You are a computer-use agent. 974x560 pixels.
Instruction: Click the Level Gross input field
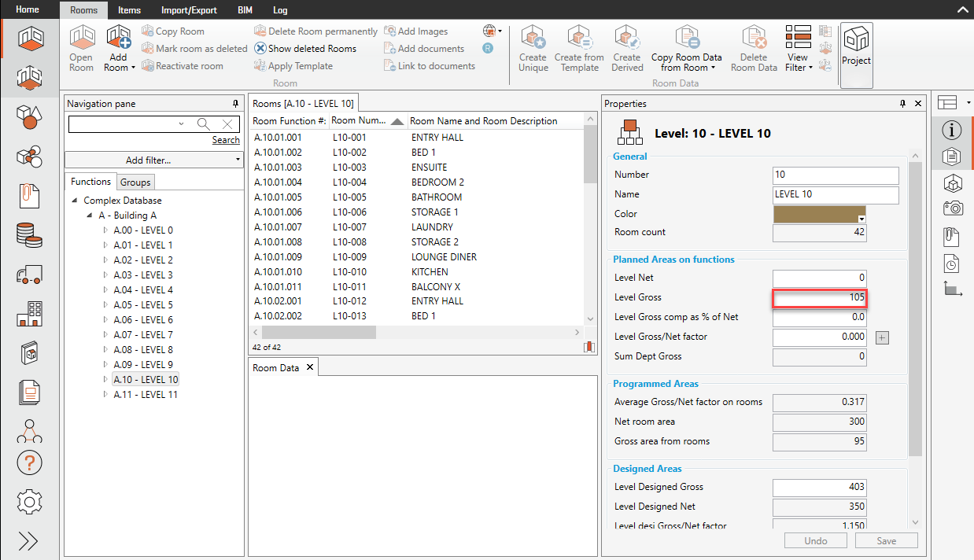pos(819,297)
